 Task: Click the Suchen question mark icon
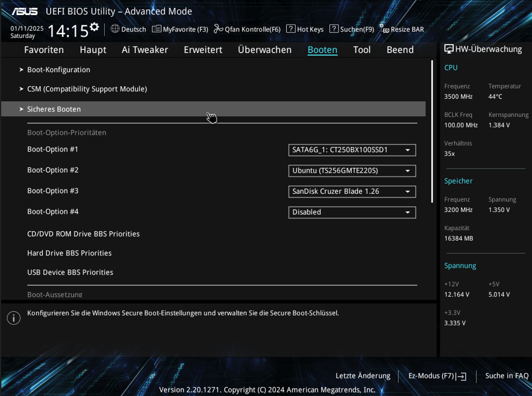pyautogui.click(x=334, y=29)
